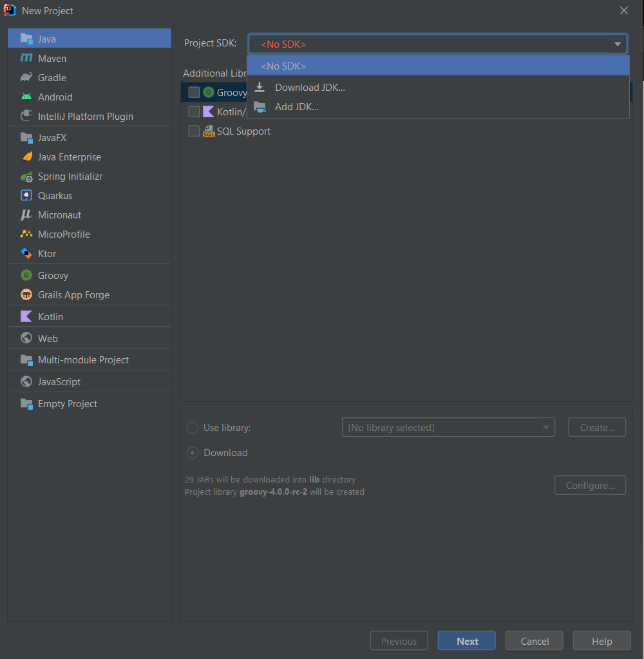Screen dimensions: 644x659
Task: Select Android in the project list
Action: click(x=90, y=97)
